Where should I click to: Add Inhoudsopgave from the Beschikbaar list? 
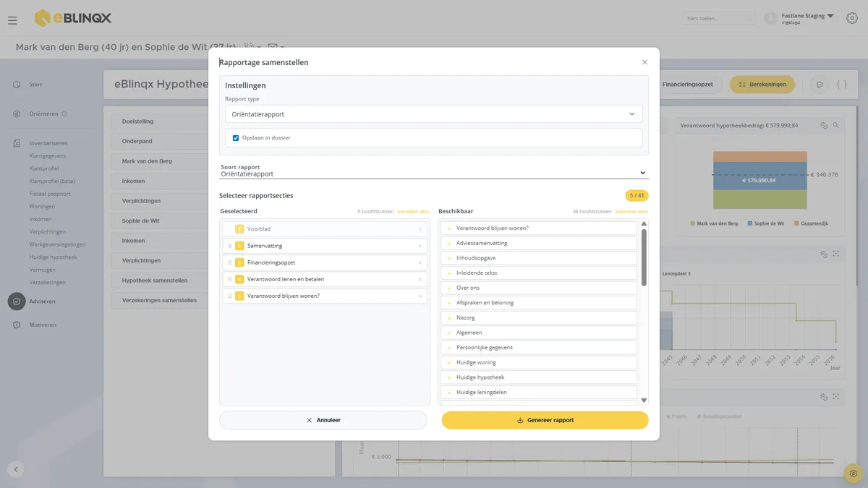539,258
